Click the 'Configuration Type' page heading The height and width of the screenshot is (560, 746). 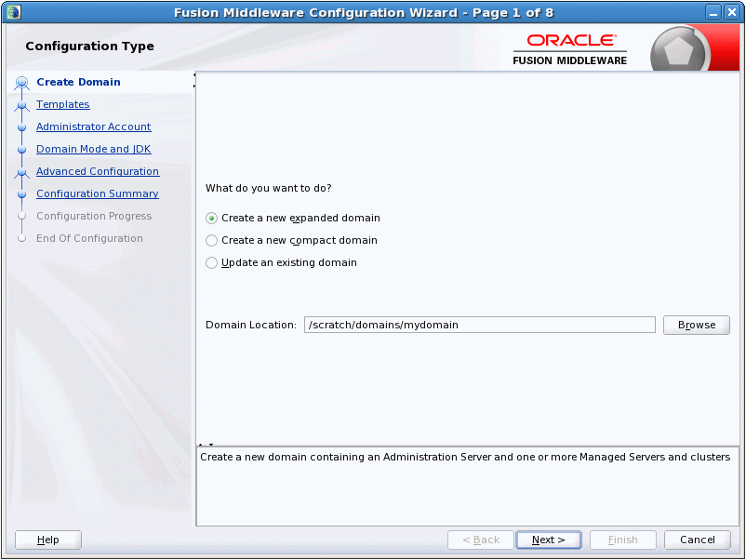click(90, 47)
